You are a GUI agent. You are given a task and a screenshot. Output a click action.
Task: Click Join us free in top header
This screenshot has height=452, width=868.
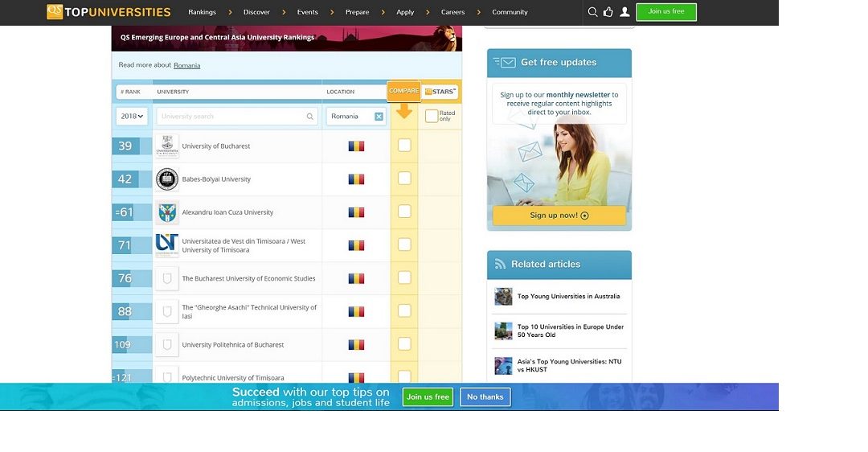pyautogui.click(x=666, y=11)
